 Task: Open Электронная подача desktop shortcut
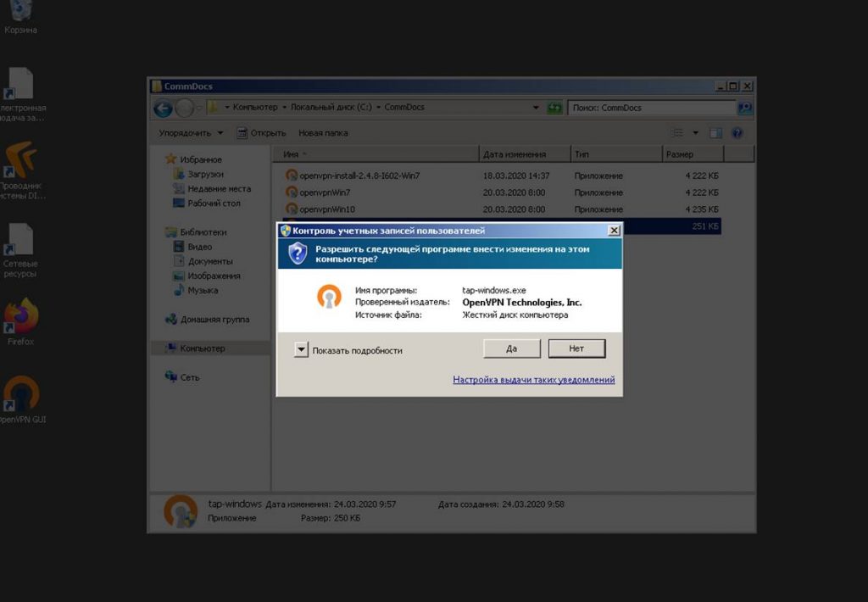[x=21, y=94]
